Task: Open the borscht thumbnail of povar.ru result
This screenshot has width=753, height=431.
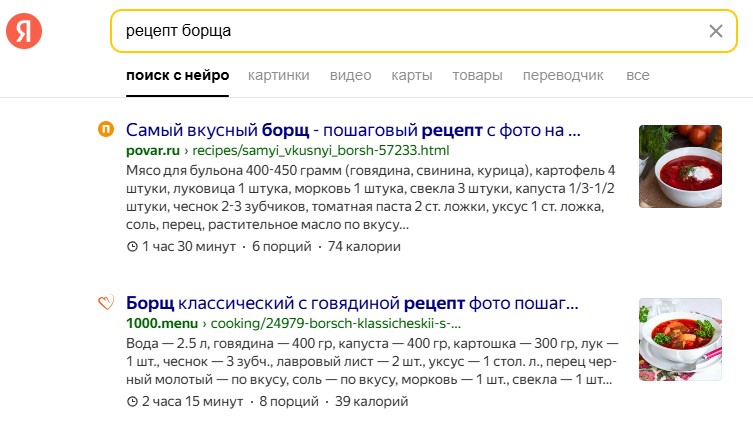Action: click(680, 166)
